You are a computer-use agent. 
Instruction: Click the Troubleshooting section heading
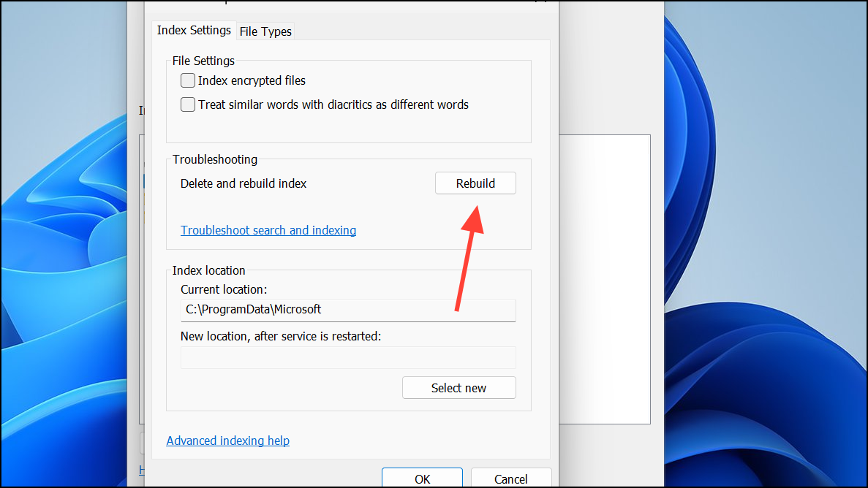pyautogui.click(x=214, y=159)
